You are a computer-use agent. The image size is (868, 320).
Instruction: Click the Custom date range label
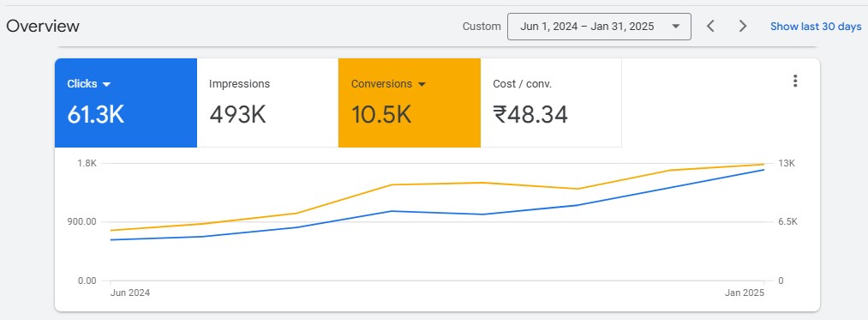482,27
